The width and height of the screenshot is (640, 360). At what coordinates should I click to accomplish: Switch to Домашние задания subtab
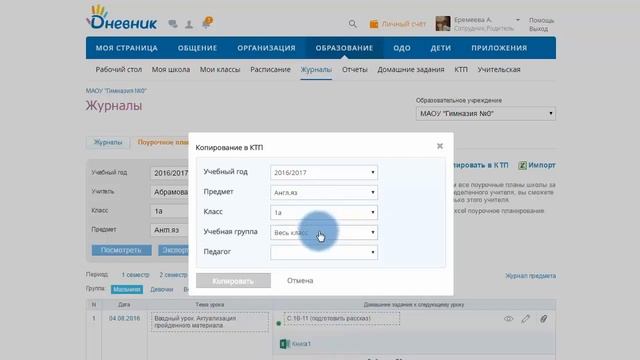[x=411, y=70]
